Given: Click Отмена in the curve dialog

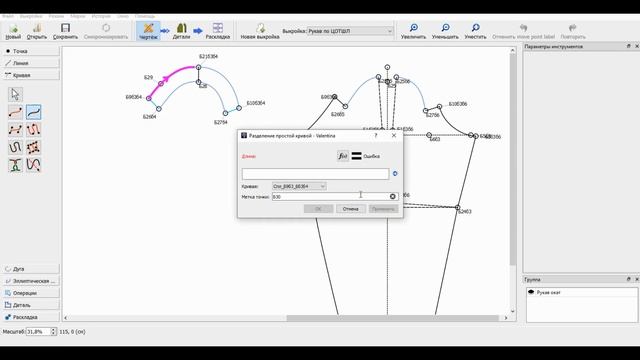Looking at the screenshot, I should [351, 209].
